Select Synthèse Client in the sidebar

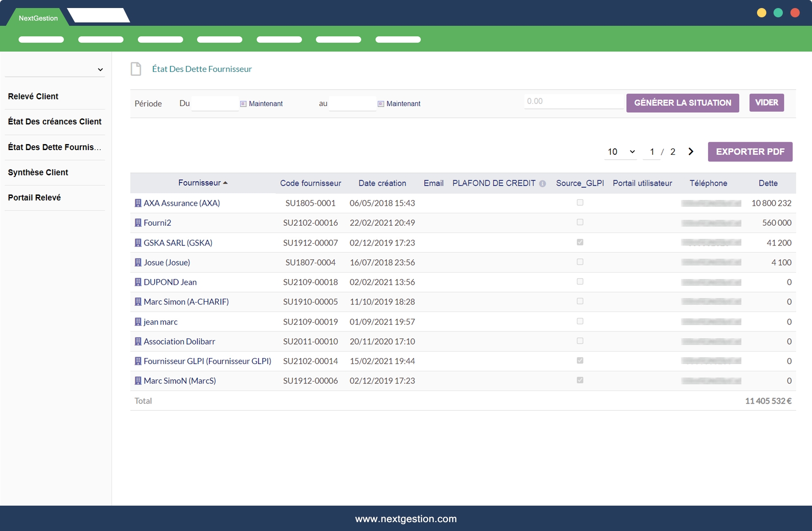click(38, 172)
